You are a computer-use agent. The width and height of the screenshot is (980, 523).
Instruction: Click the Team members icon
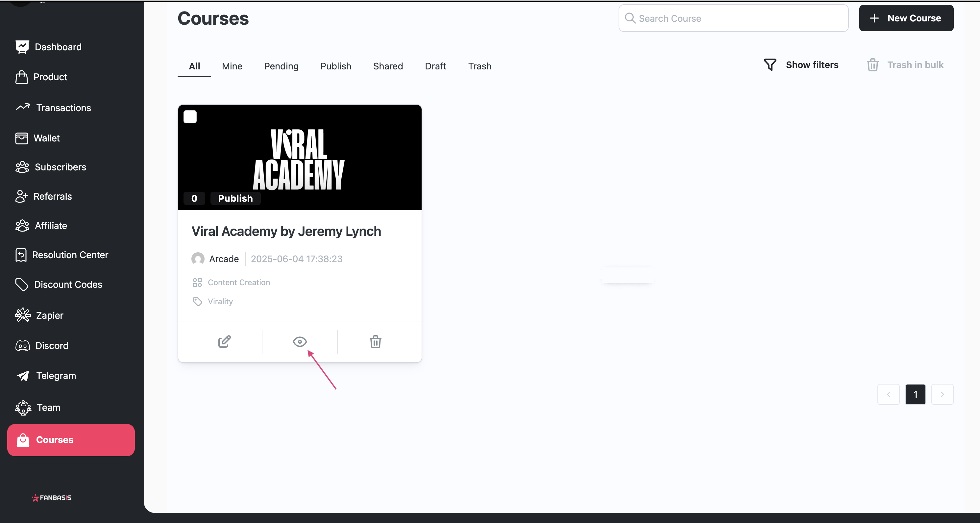(23, 408)
